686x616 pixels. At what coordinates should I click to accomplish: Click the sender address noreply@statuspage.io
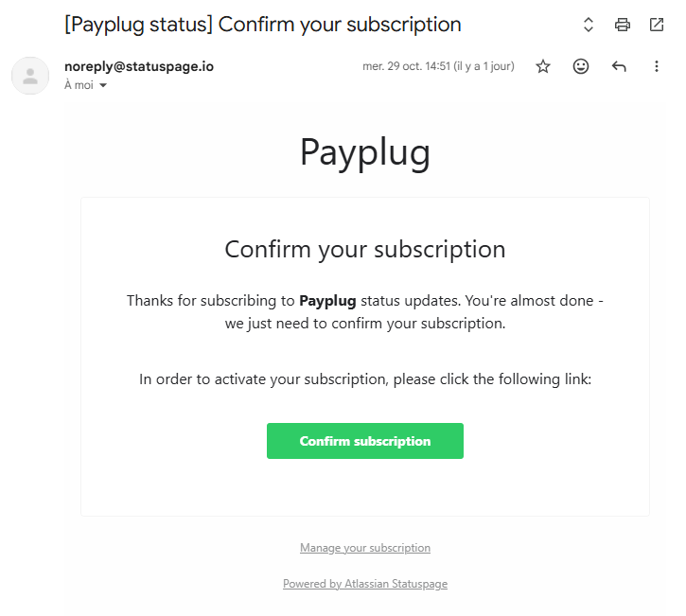point(138,66)
